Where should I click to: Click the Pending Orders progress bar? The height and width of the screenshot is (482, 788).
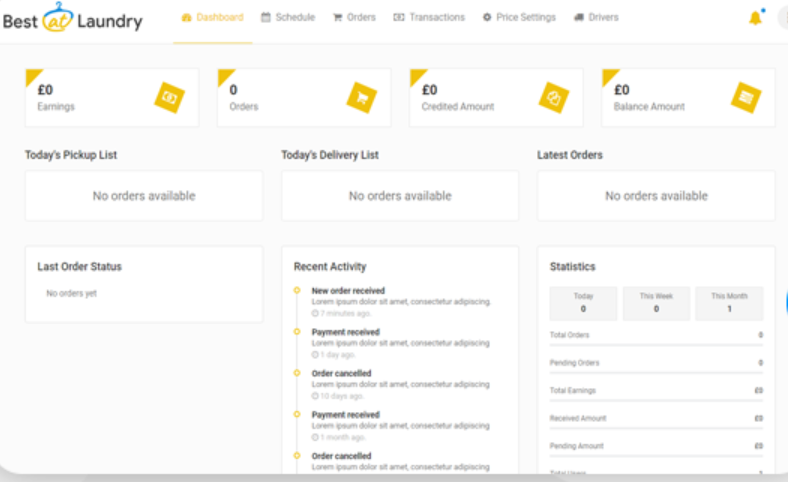click(656, 373)
